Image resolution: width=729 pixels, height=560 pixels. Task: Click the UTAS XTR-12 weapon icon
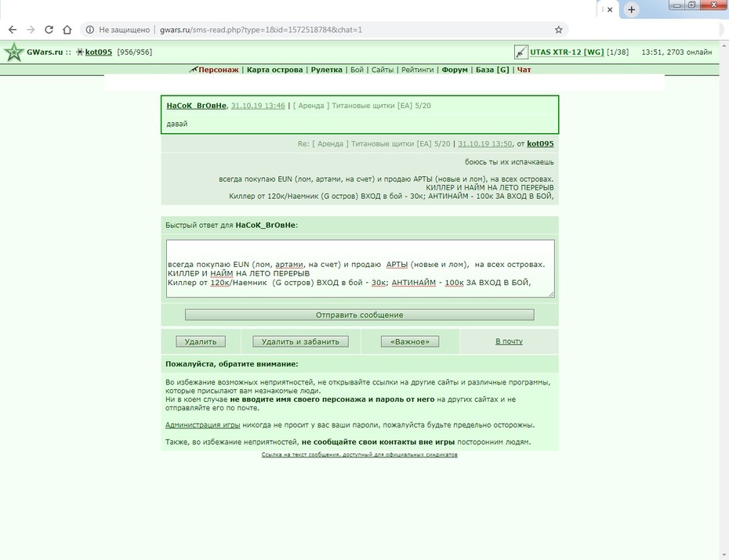(520, 52)
